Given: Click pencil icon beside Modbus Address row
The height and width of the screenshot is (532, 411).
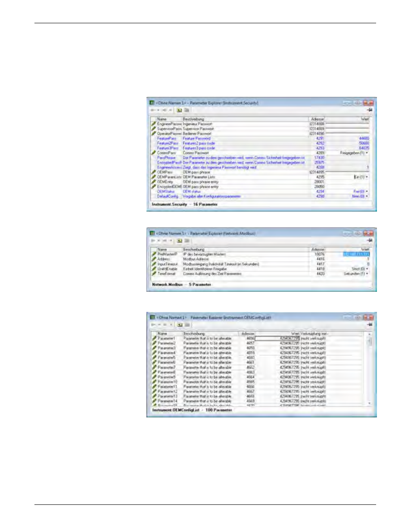Looking at the screenshot, I should click(x=154, y=259).
